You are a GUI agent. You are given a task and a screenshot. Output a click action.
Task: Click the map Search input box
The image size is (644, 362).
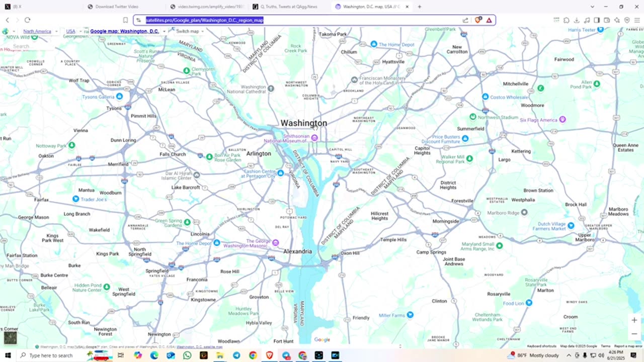[30, 46]
